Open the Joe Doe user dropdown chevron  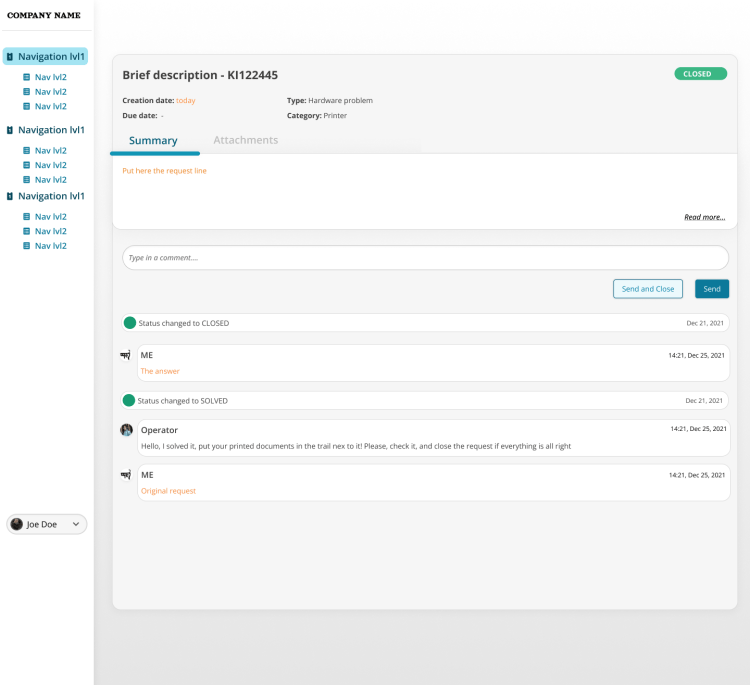pyautogui.click(x=76, y=524)
